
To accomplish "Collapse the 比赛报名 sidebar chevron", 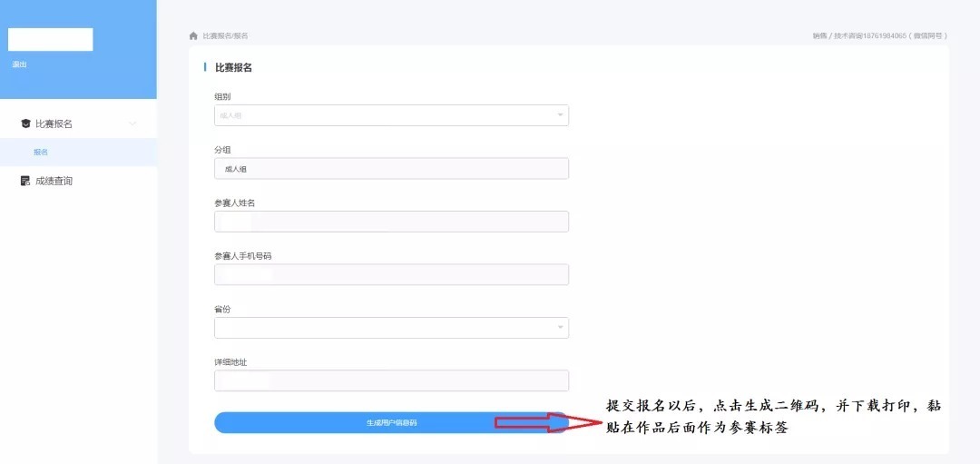I will [132, 123].
